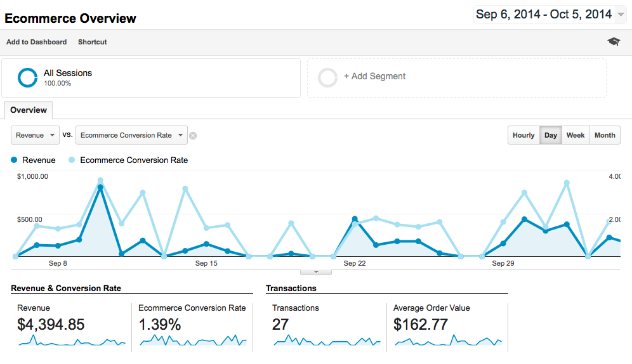Select the Day granularity button

(x=551, y=135)
